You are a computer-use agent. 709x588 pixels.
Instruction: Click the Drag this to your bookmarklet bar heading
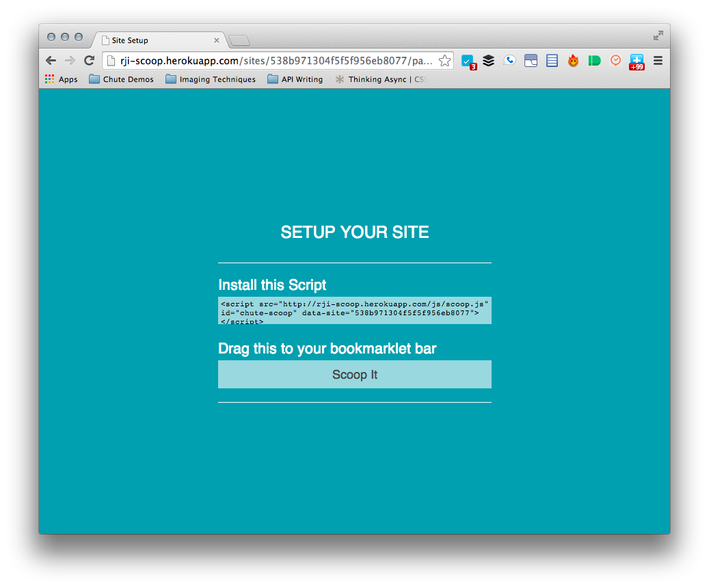pyautogui.click(x=327, y=349)
